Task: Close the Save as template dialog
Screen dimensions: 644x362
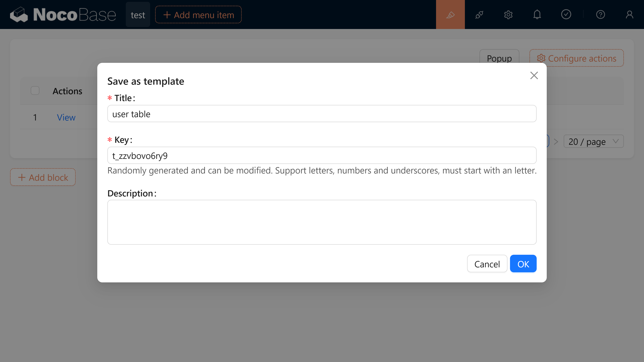Action: [534, 75]
